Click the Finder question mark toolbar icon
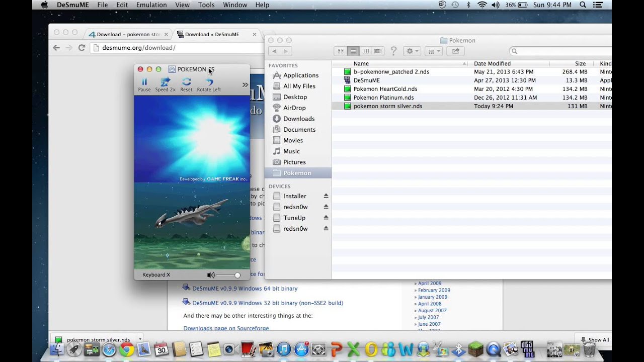The height and width of the screenshot is (362, 644). click(393, 51)
